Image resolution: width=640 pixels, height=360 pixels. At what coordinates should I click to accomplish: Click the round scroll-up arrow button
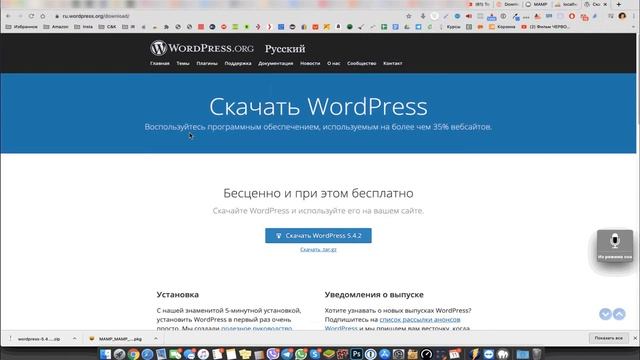point(619,314)
